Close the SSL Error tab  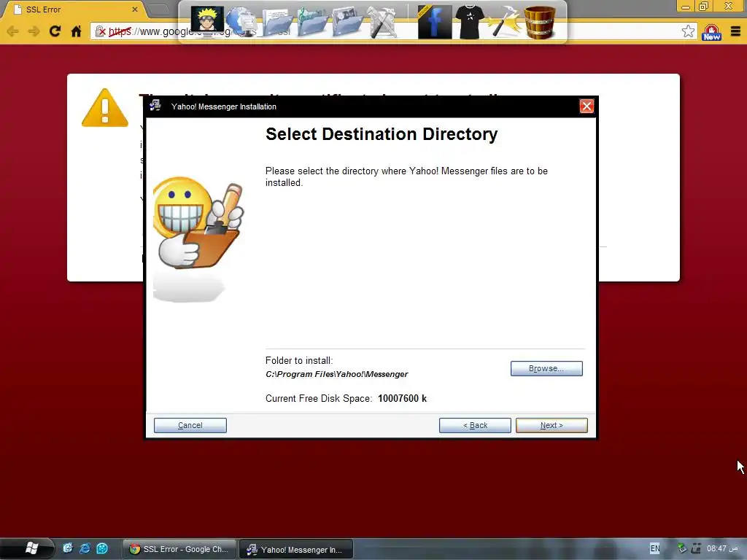pos(135,9)
